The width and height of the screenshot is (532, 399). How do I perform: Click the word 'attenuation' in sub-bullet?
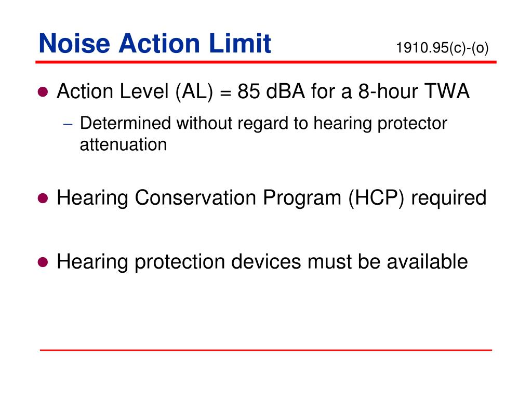pyautogui.click(x=123, y=144)
